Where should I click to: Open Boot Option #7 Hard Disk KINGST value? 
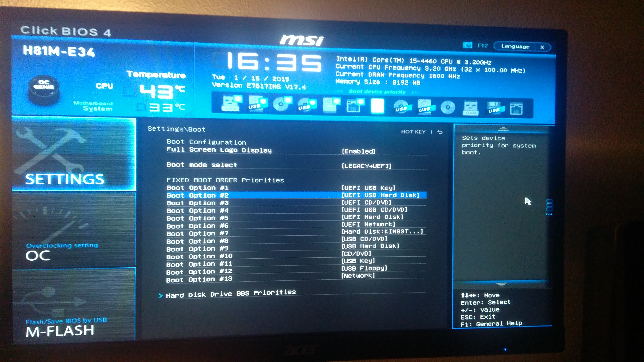tap(382, 232)
